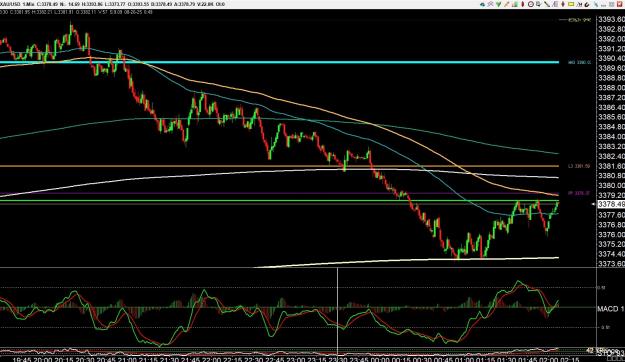Click the 3380.00 price scale label

[x=611, y=185]
